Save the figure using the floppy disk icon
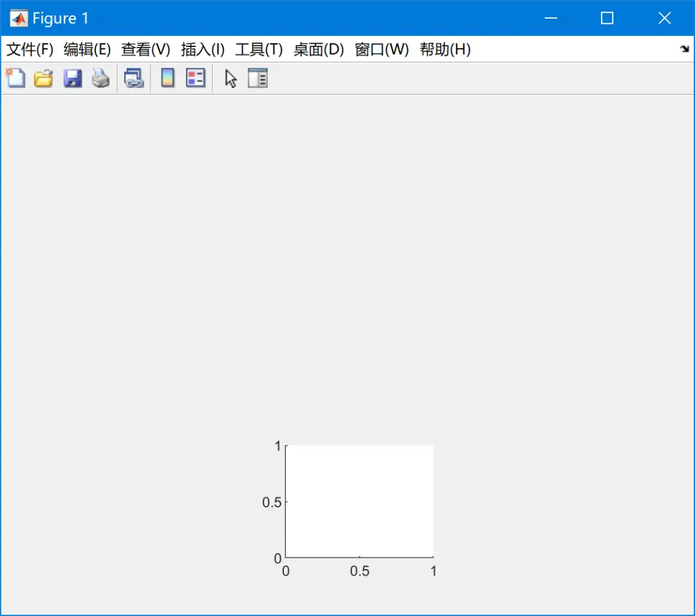This screenshot has height=616, width=695. 72,79
